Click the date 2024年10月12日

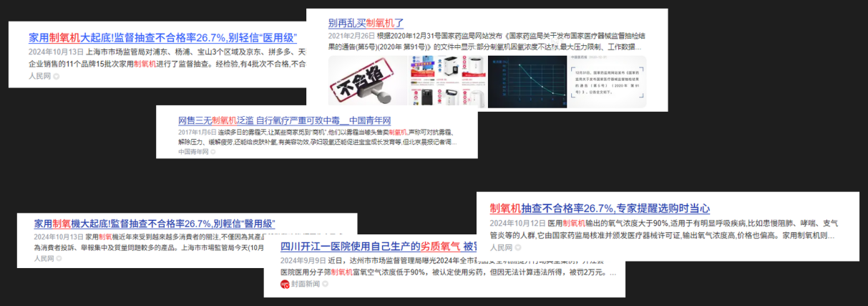point(516,224)
